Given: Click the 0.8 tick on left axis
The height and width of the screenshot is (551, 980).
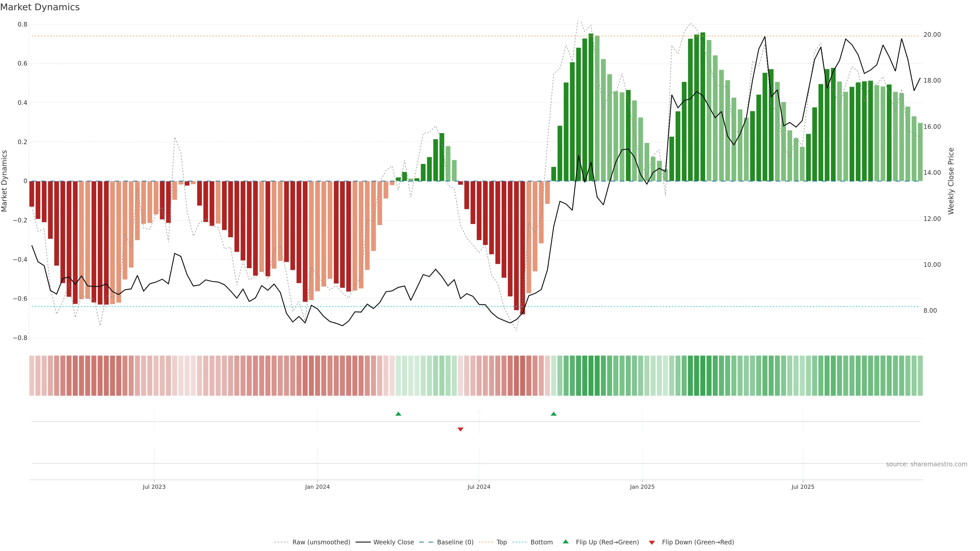Looking at the screenshot, I should coord(22,24).
